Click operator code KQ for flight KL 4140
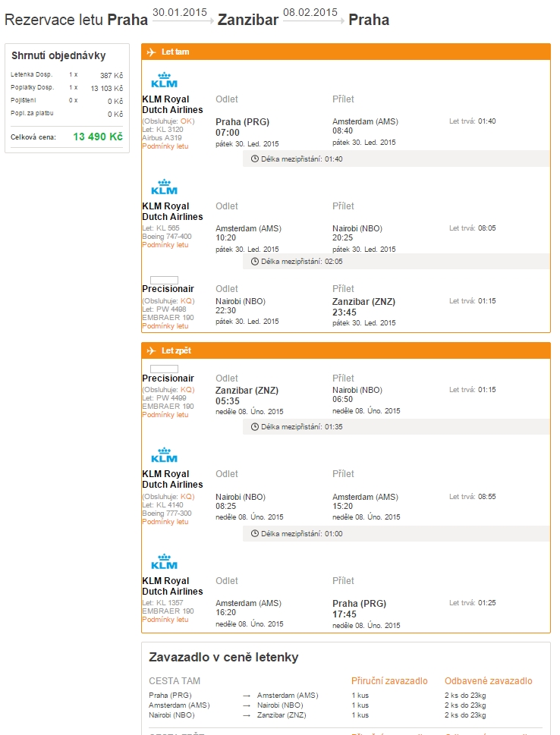 tap(186, 496)
